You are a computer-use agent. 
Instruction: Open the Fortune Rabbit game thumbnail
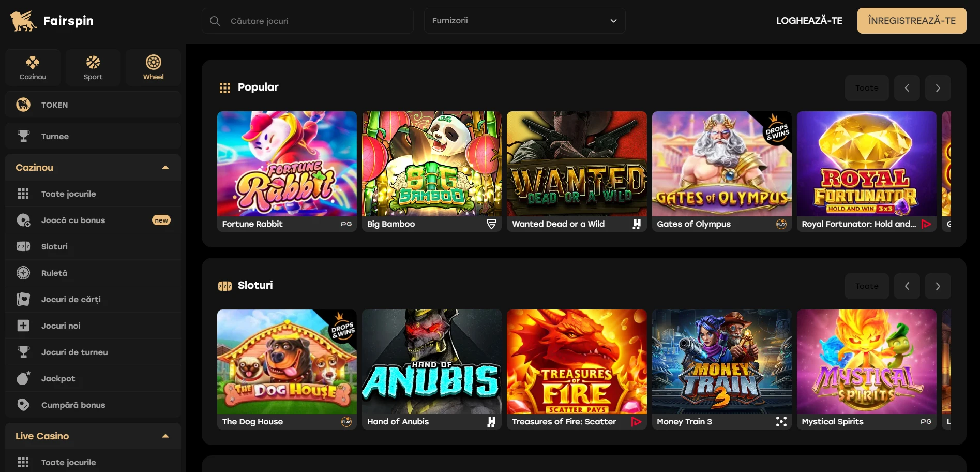click(287, 164)
